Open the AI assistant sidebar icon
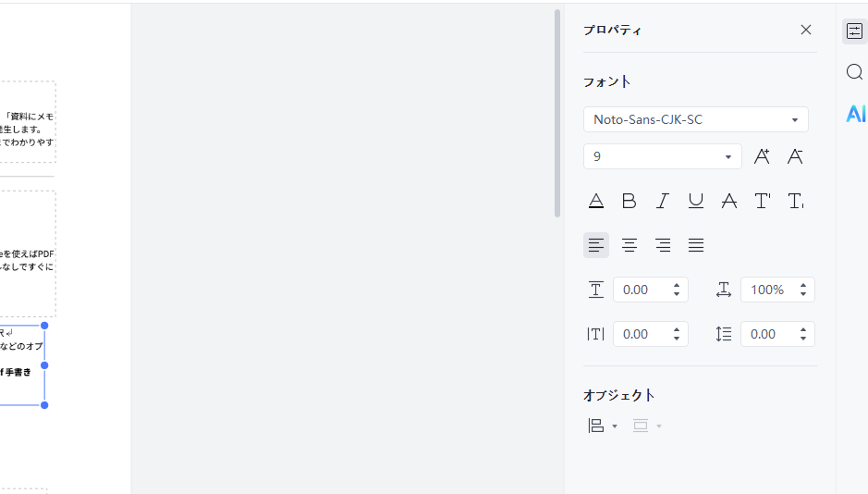The width and height of the screenshot is (868, 494). (x=855, y=114)
